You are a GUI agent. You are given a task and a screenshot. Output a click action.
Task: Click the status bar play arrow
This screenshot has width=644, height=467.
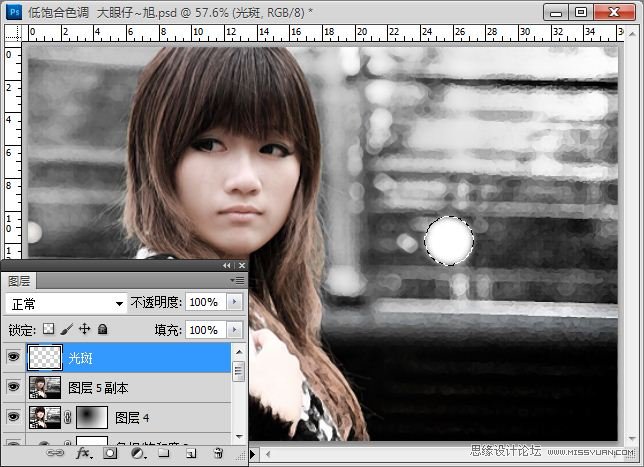click(252, 454)
